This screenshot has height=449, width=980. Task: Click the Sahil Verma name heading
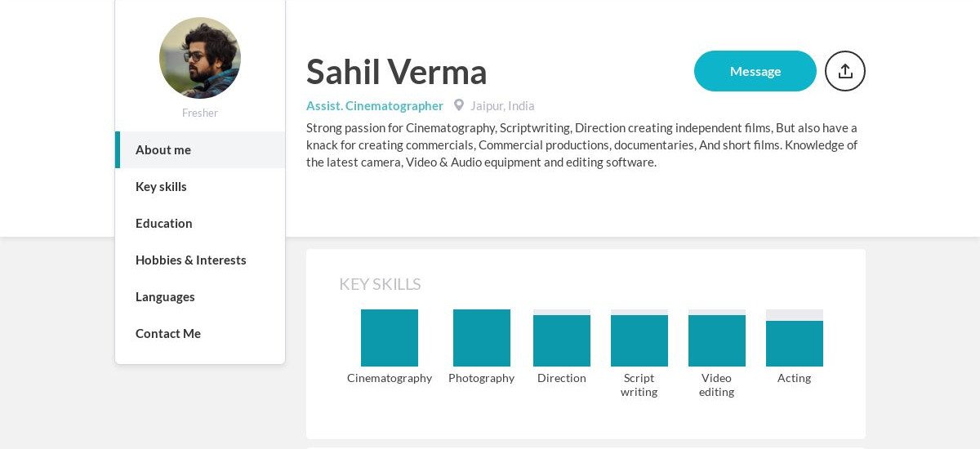click(397, 72)
